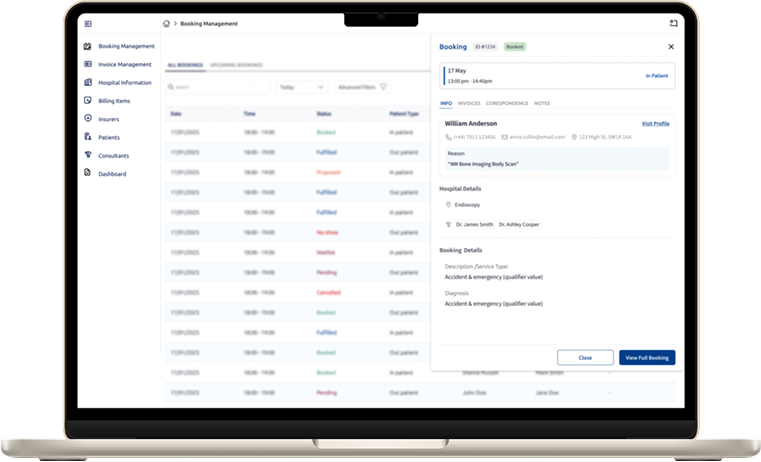Screen dimensions: 761x462
Task: Toggle the sidebar collapse icon
Action: pyautogui.click(x=88, y=23)
